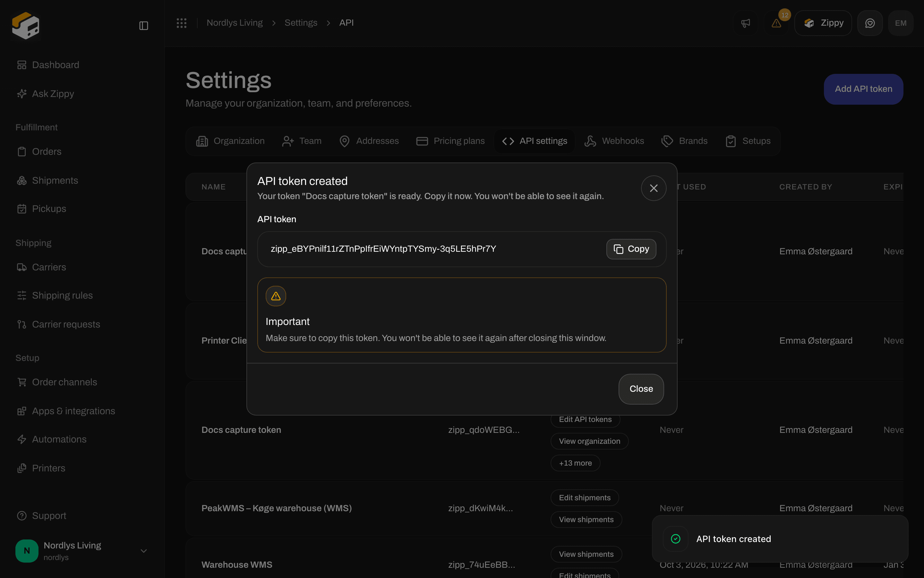This screenshot has height=578, width=924.
Task: Click Add API token button
Action: click(863, 89)
